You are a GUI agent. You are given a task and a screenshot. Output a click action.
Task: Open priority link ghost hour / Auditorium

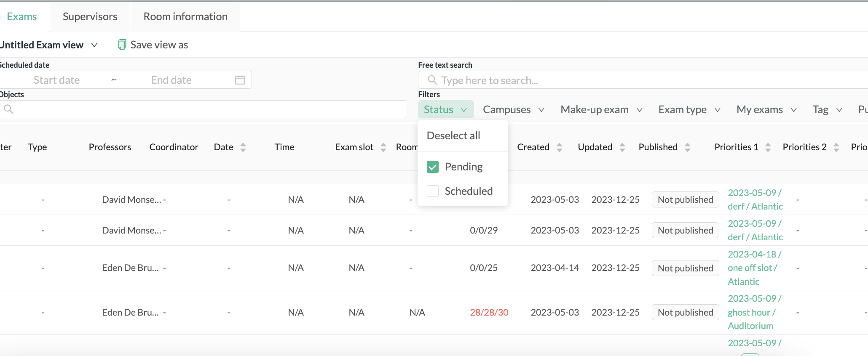point(754,312)
